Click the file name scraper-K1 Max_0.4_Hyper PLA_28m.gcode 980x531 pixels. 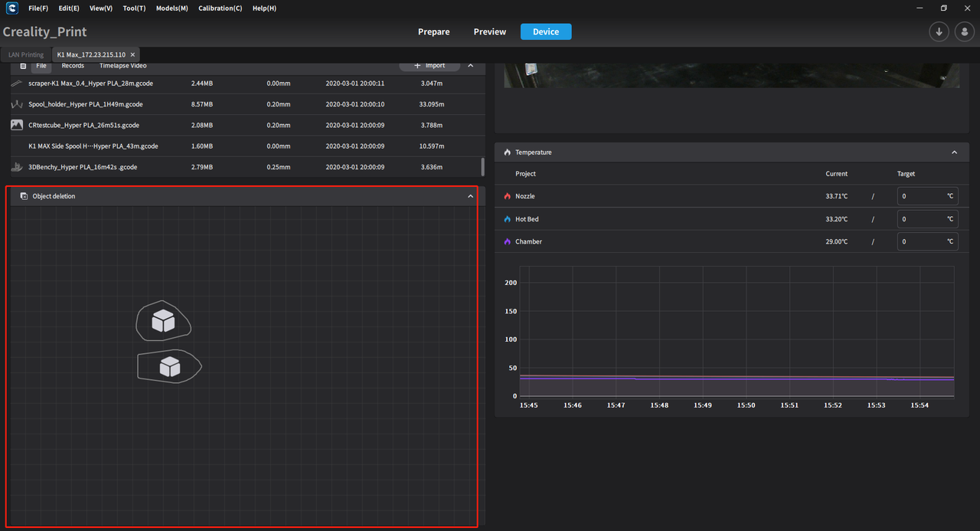point(91,83)
